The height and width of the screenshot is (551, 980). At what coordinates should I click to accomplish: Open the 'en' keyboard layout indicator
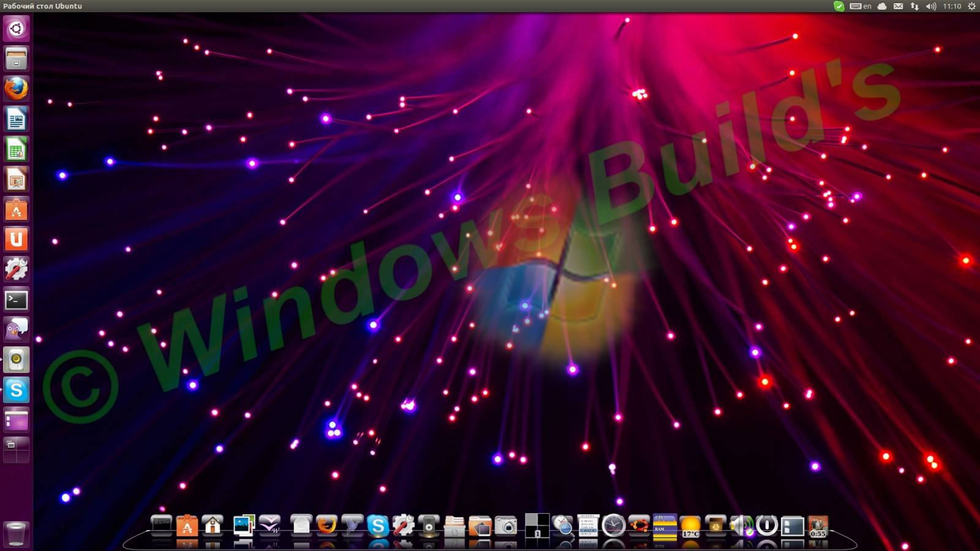[861, 6]
